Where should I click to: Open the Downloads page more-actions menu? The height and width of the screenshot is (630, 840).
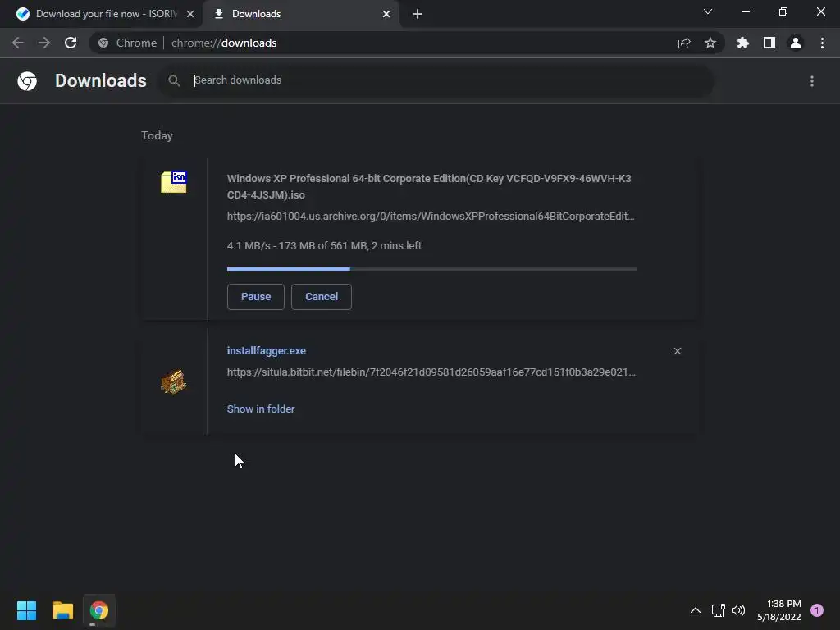click(x=812, y=81)
